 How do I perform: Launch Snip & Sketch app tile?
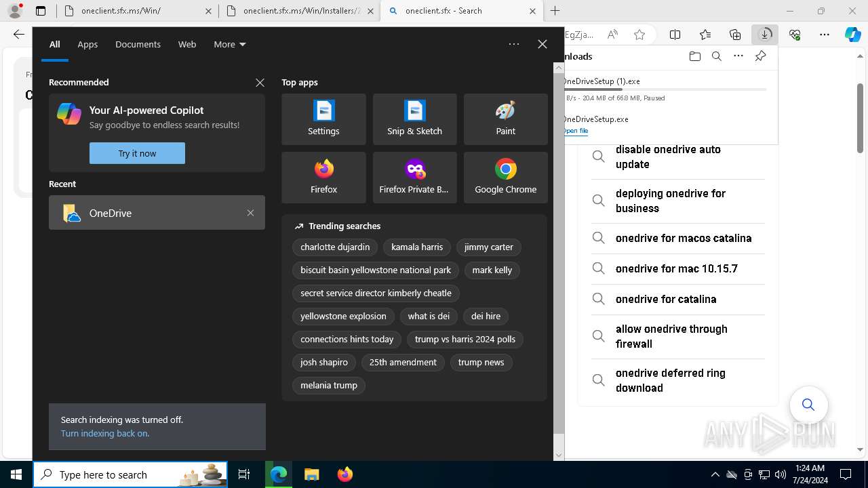[414, 119]
